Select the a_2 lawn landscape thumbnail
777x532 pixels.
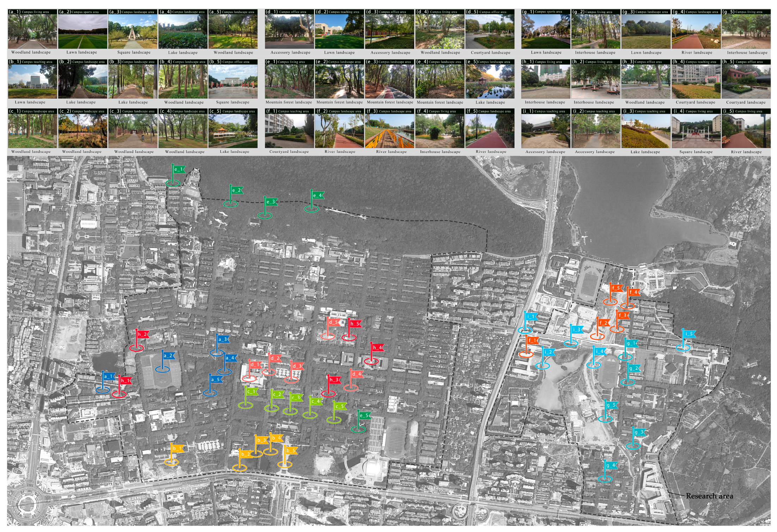(82, 31)
